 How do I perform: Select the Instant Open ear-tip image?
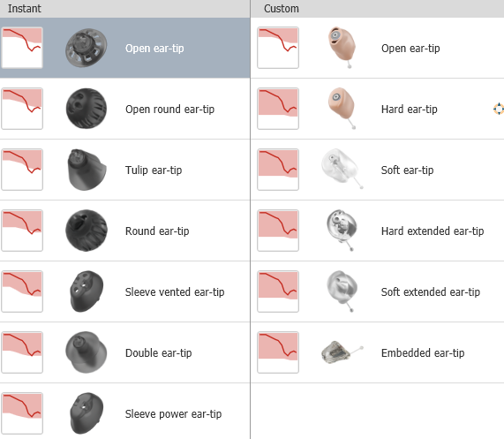(x=87, y=48)
